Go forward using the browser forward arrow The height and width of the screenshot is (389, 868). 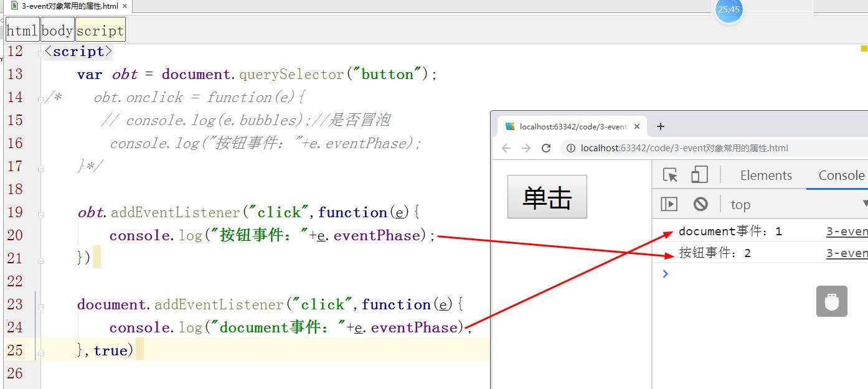point(526,148)
